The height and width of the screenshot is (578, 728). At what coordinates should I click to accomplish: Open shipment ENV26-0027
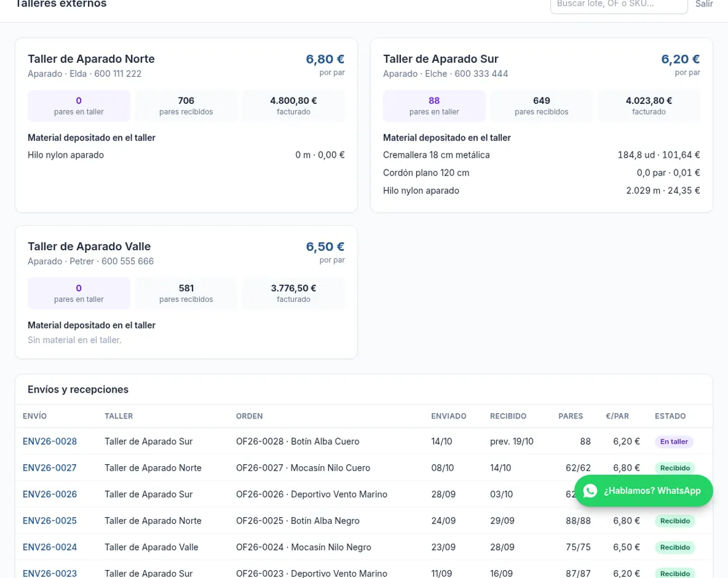click(x=50, y=468)
